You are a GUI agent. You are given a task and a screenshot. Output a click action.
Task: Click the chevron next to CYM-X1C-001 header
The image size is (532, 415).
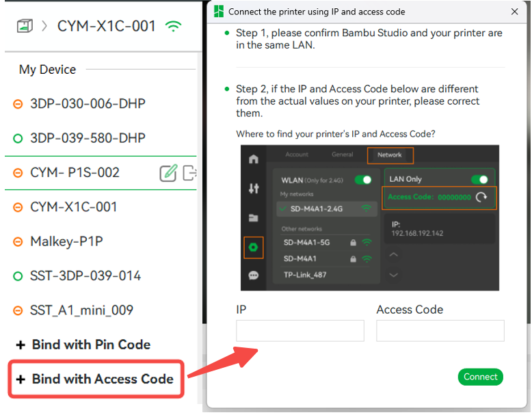coord(44,26)
